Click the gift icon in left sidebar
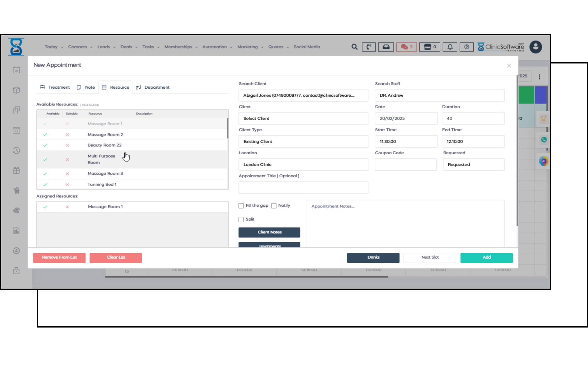Screen dimensions: 588x368 point(17,171)
